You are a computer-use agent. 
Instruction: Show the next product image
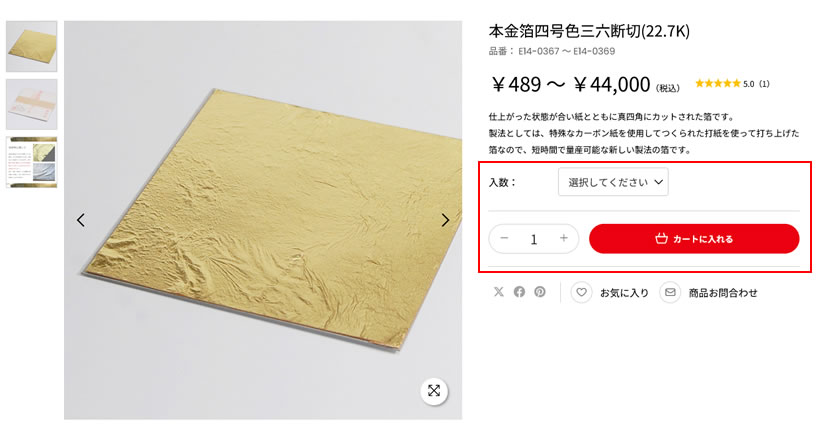pos(445,220)
